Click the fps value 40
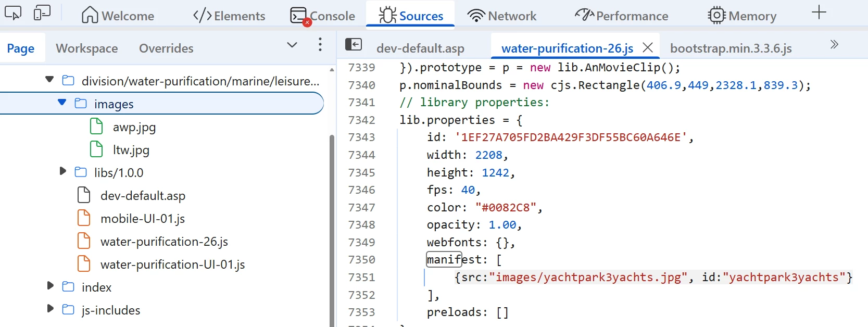 (x=468, y=190)
